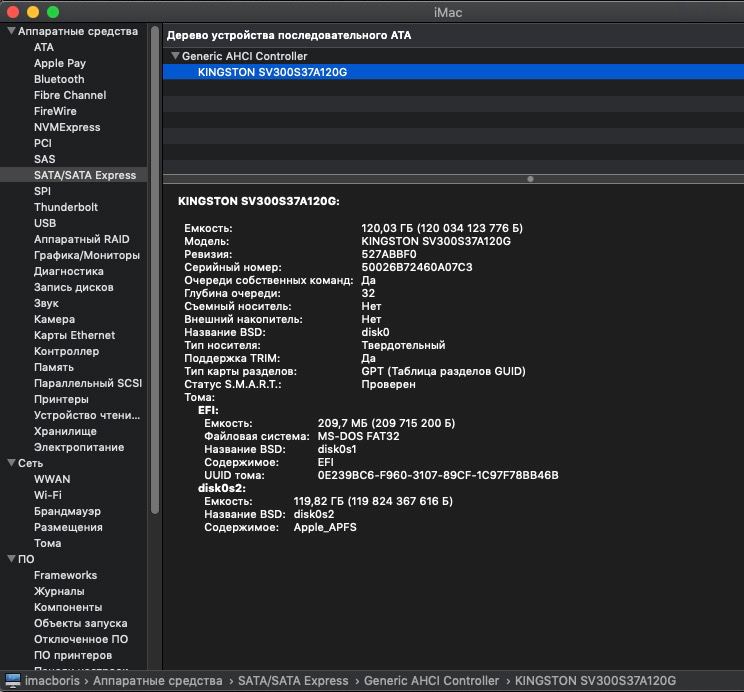The image size is (744, 692).
Task: Open the SPI entry
Action: coord(42,191)
